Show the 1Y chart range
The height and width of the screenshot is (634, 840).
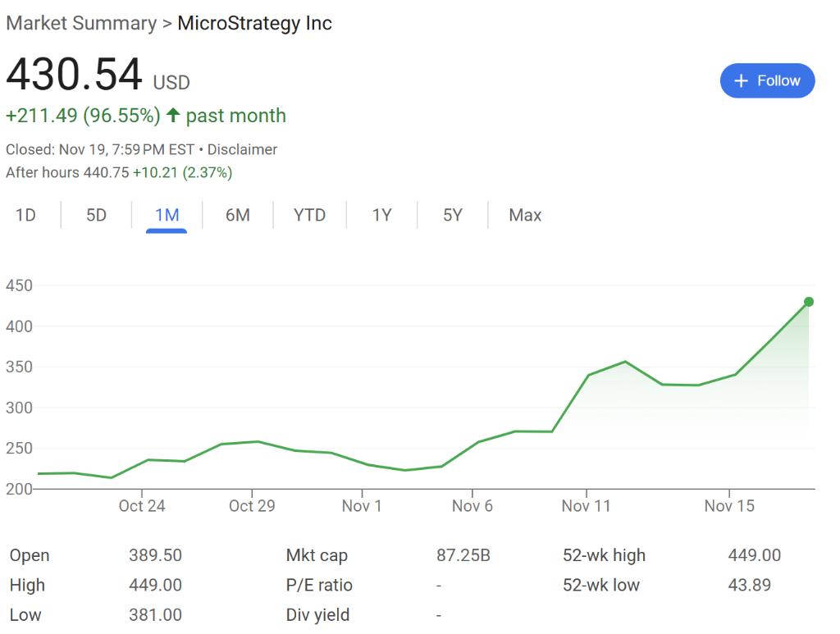pos(382,215)
